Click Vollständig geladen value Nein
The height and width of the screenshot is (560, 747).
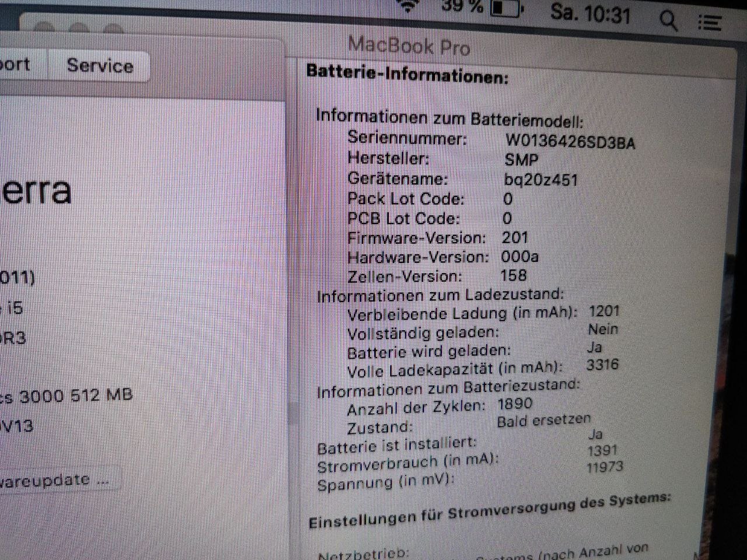(x=603, y=329)
